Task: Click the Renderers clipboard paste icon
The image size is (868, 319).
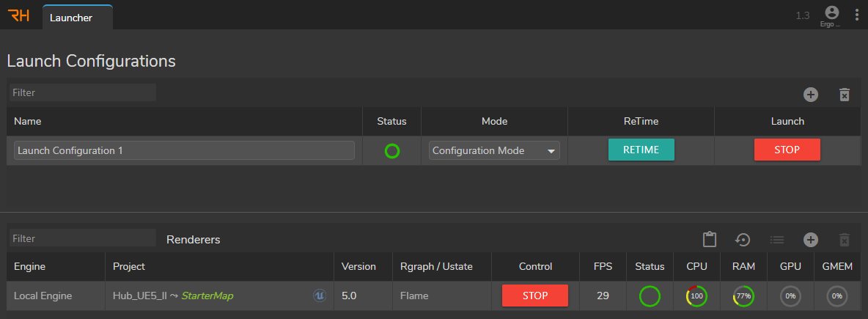Action: pyautogui.click(x=709, y=240)
